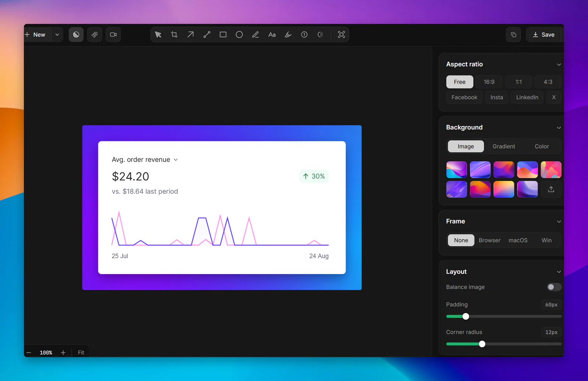Activate the Text tool

272,35
